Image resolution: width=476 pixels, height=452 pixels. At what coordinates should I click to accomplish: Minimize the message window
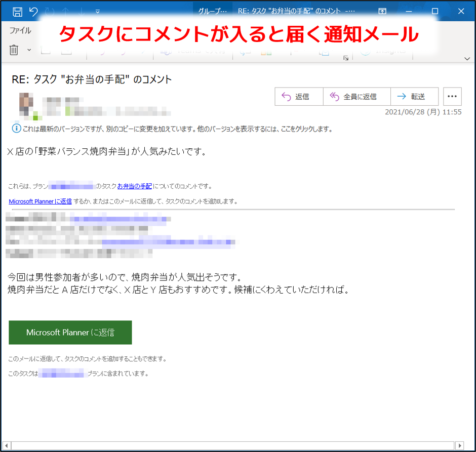pyautogui.click(x=409, y=12)
